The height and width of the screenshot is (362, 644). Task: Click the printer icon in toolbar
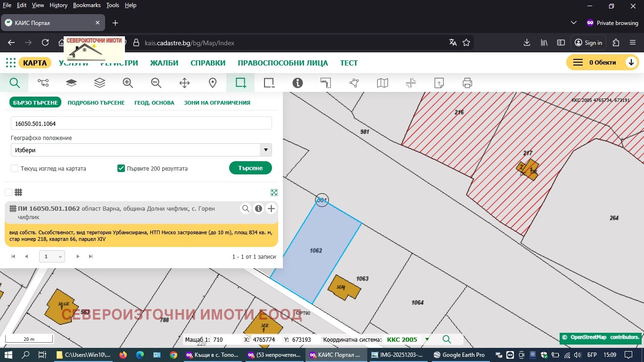(x=467, y=83)
